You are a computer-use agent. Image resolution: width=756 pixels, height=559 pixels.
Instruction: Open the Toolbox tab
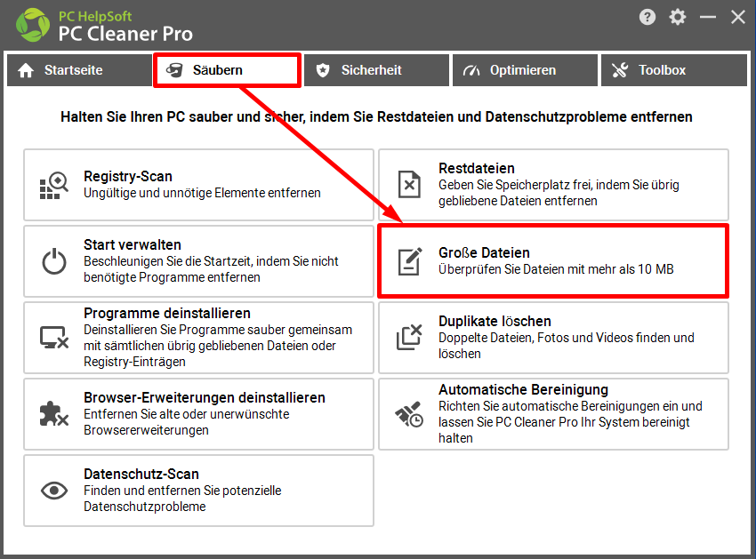point(673,70)
